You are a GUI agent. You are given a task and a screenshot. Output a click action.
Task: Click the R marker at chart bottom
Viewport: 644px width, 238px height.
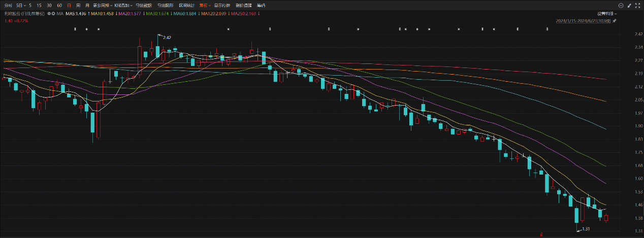coord(541,234)
